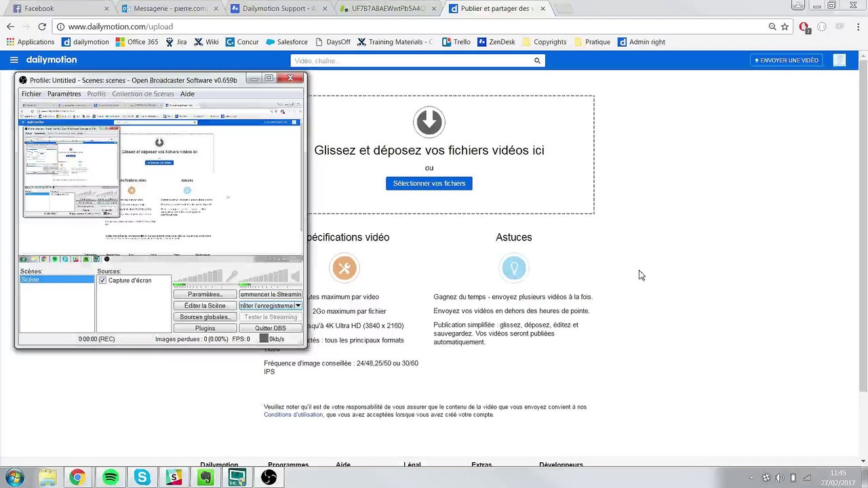Open the Windows Start menu
The width and height of the screenshot is (868, 488).
point(14,477)
